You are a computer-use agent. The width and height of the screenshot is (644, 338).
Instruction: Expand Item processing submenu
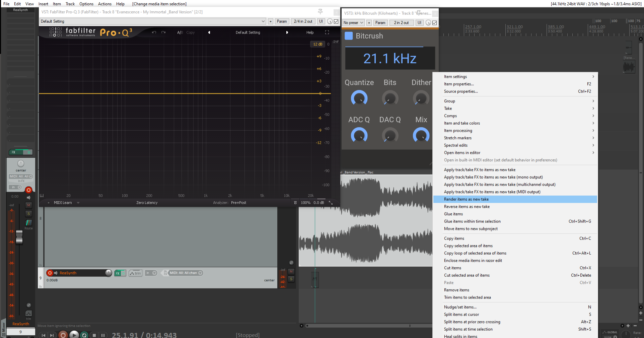pyautogui.click(x=515, y=131)
